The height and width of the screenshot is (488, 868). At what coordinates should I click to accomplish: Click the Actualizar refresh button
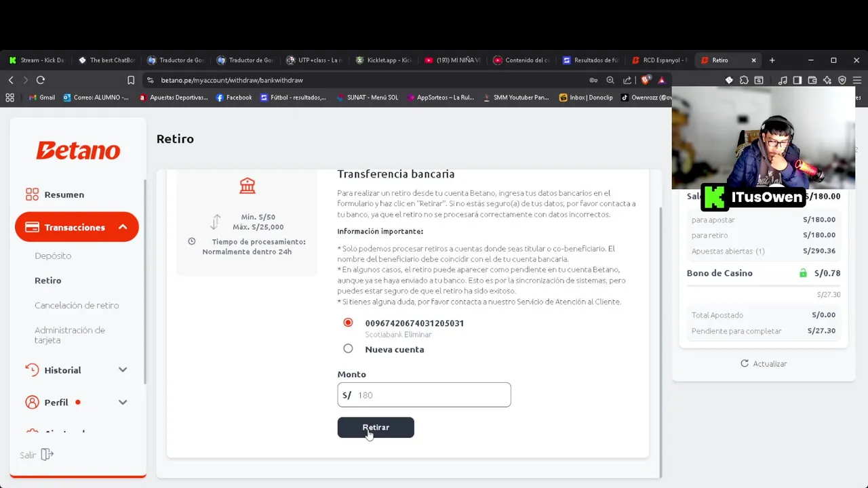[x=764, y=363]
